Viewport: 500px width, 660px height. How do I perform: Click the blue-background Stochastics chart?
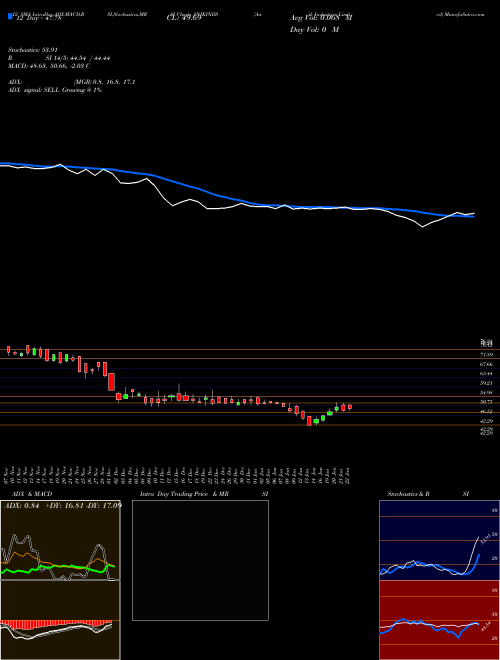tap(439, 540)
